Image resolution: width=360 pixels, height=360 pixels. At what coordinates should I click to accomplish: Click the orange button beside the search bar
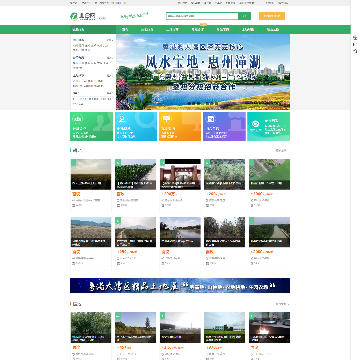[272, 16]
